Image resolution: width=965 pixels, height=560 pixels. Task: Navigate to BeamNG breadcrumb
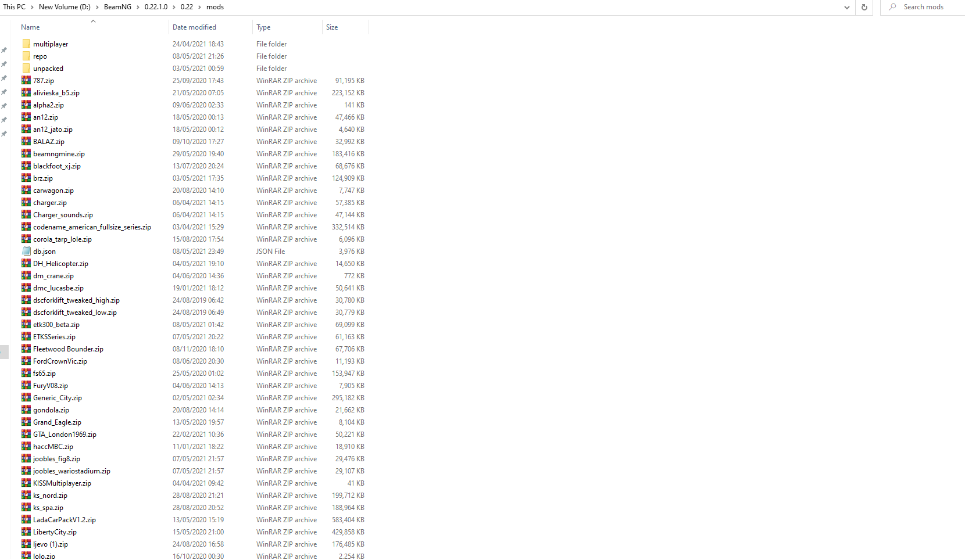[x=117, y=7]
